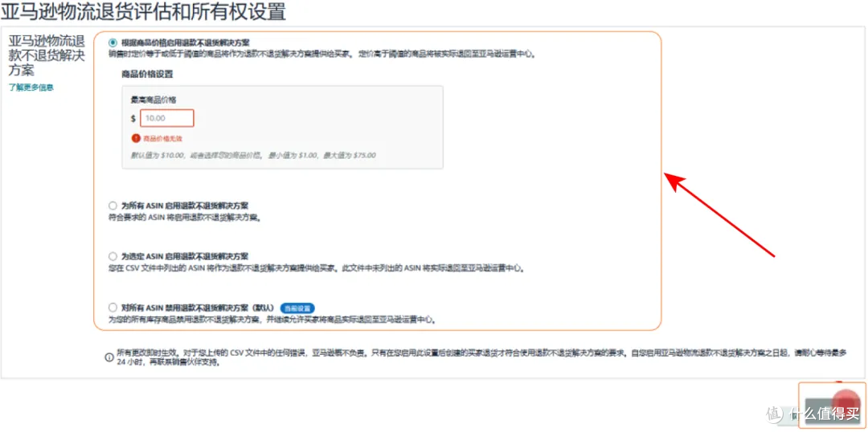Pick the 对所有 ASIN 禁用退款不退货解决方案 (默认) radio button
Viewport: 868px width, 432px height.
click(113, 308)
